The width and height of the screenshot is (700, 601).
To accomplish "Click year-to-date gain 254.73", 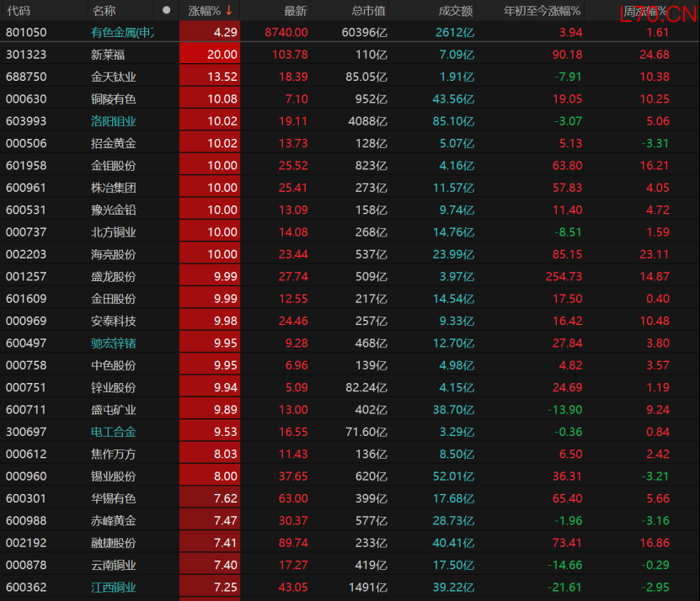I will tap(564, 276).
